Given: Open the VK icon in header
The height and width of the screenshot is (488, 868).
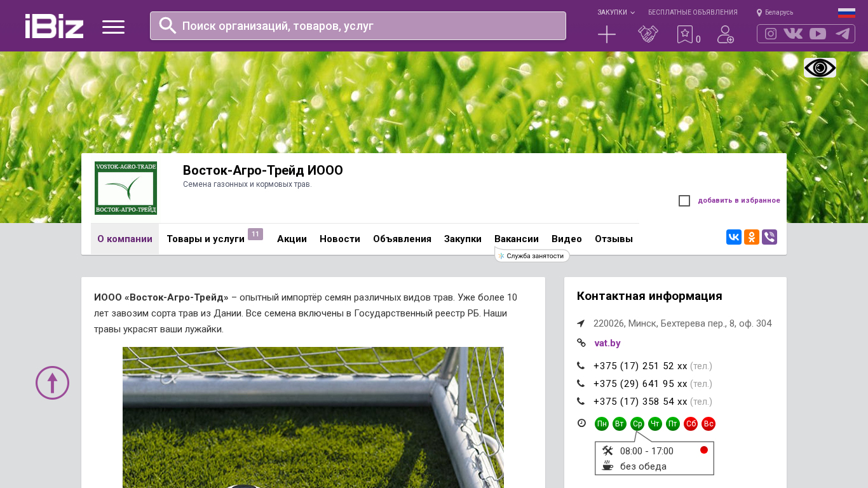Looking at the screenshot, I should (793, 34).
